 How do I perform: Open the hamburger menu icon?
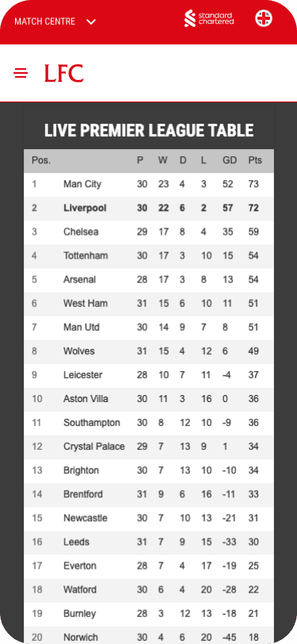tap(21, 74)
